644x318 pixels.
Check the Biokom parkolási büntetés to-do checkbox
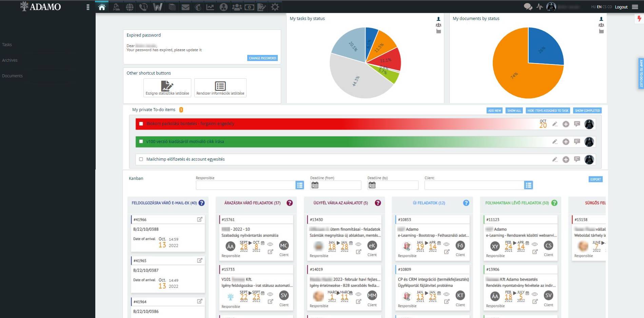(141, 124)
